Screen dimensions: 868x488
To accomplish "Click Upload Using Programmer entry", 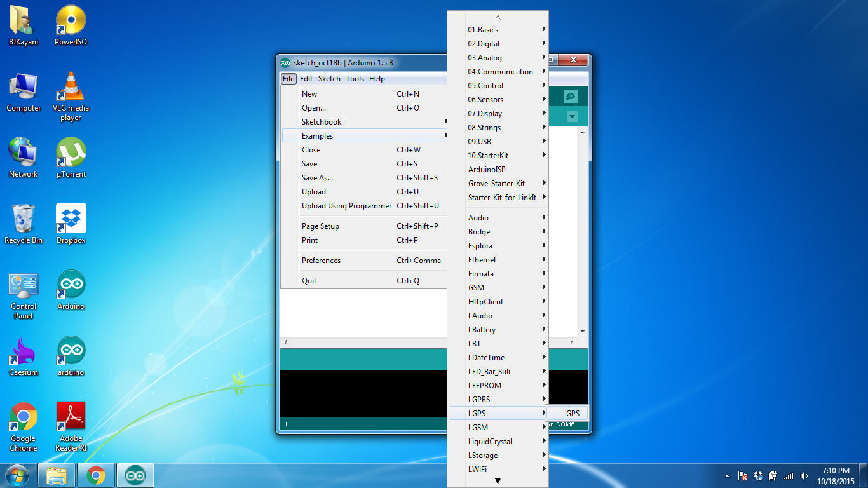I will pyautogui.click(x=365, y=206).
